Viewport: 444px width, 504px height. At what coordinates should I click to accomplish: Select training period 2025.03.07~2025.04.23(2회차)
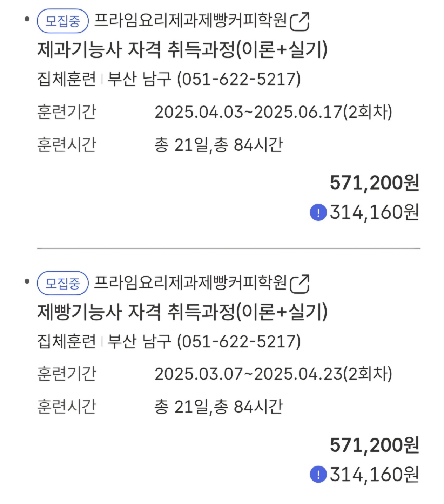click(x=274, y=374)
